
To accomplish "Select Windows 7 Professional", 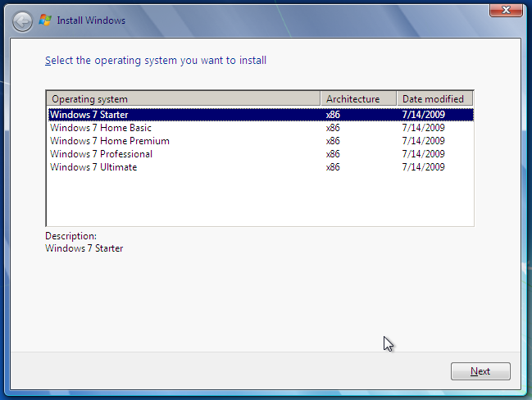I will point(261,154).
